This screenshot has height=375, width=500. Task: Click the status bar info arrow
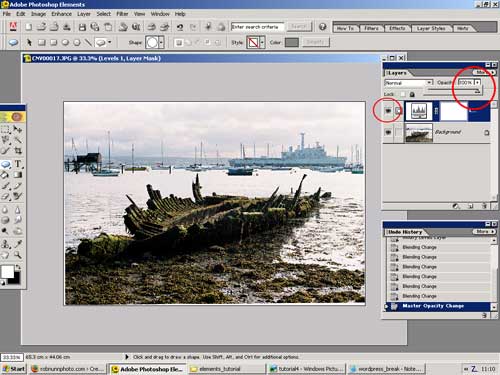tap(127, 357)
